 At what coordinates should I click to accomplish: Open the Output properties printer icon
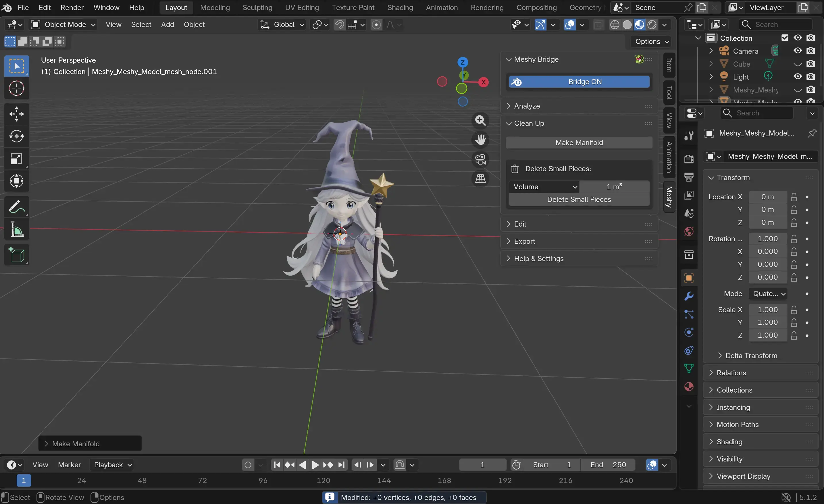tap(689, 177)
